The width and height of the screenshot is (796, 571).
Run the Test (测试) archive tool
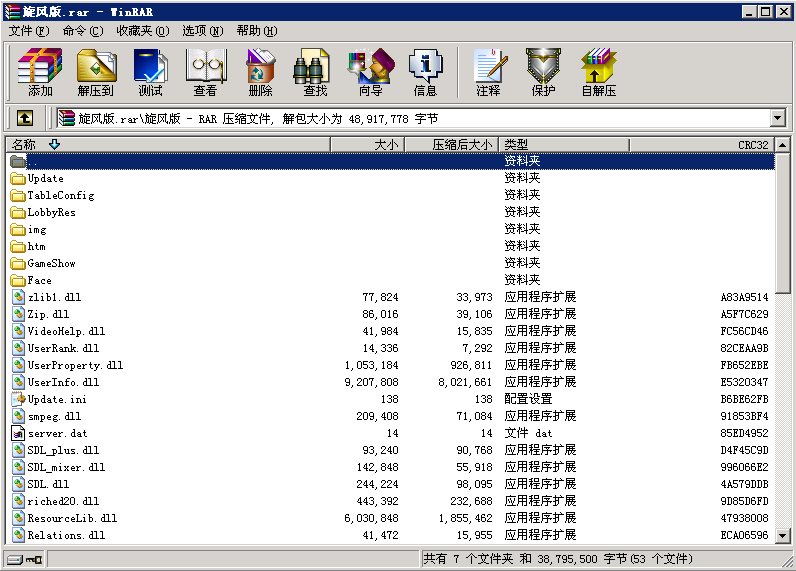tap(150, 72)
